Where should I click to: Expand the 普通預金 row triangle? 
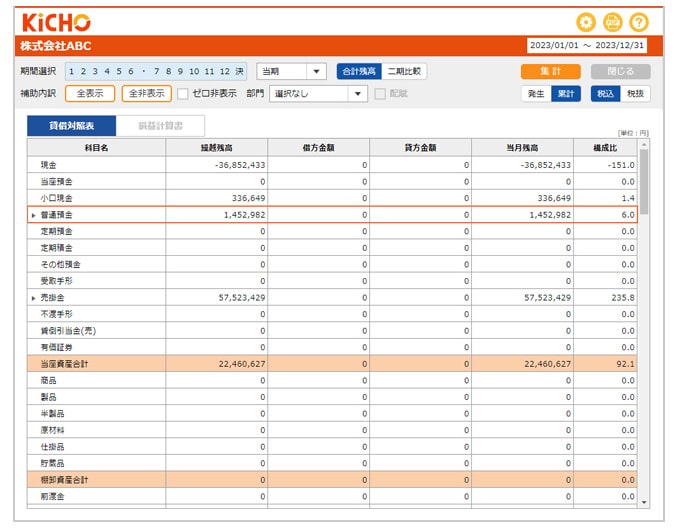click(33, 215)
